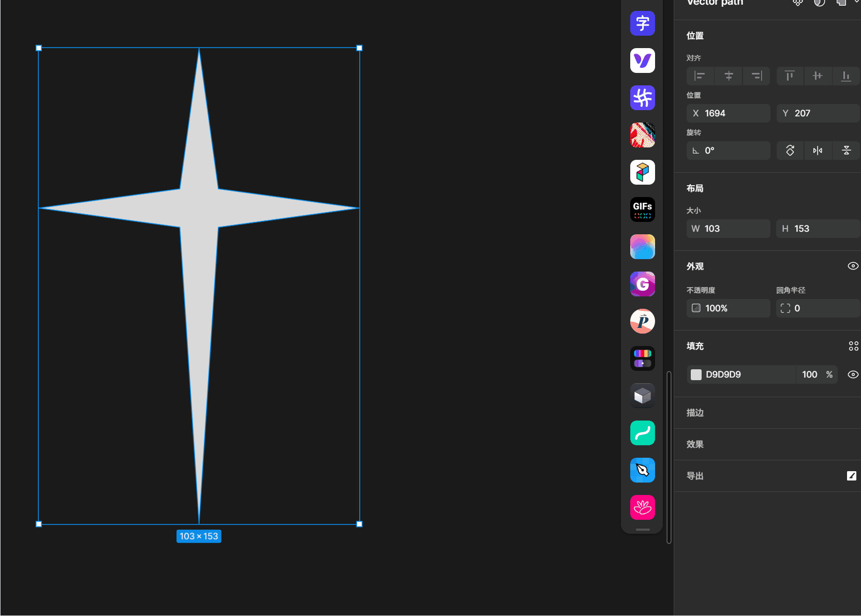
Task: Click the top-left selection handle of the star
Action: pyautogui.click(x=39, y=48)
